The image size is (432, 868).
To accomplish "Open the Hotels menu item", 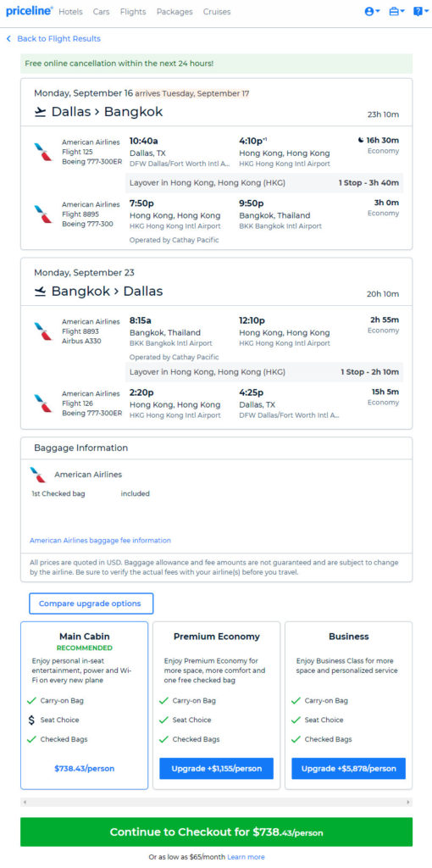I will [71, 12].
